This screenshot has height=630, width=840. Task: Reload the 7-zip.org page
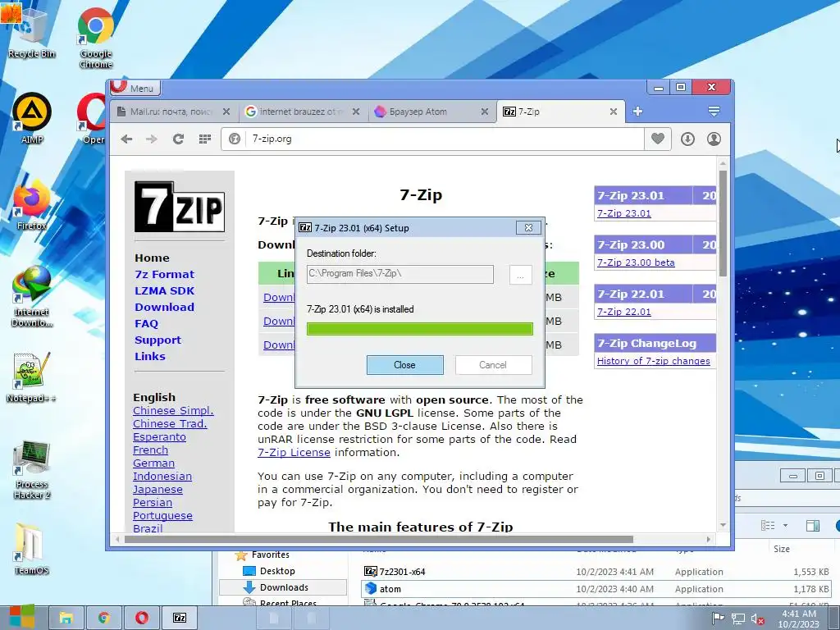(178, 139)
